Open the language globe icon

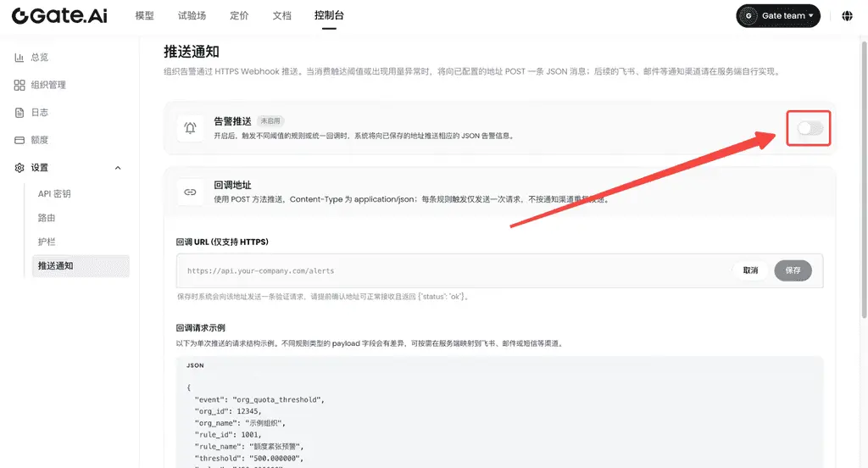coord(847,15)
